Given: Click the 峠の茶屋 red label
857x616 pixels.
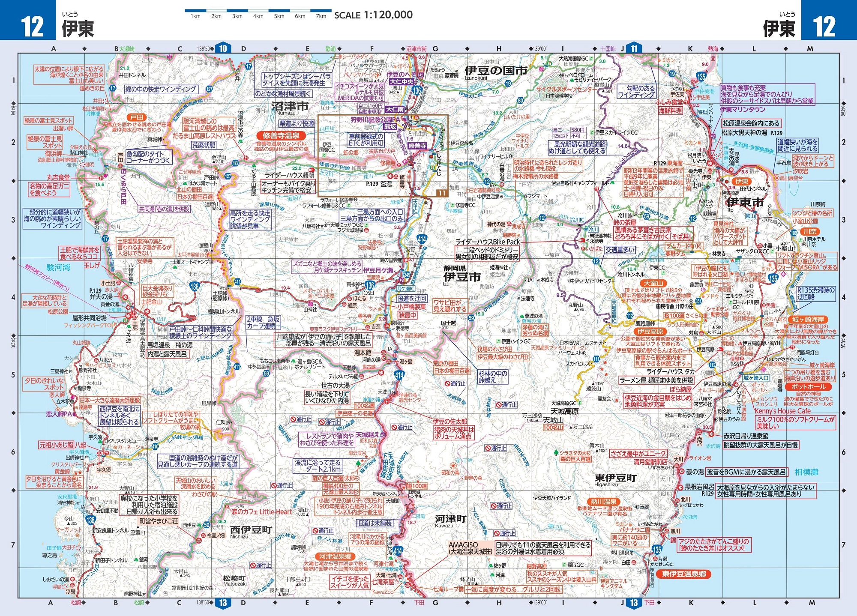Looking at the screenshot, I should click(625, 222).
